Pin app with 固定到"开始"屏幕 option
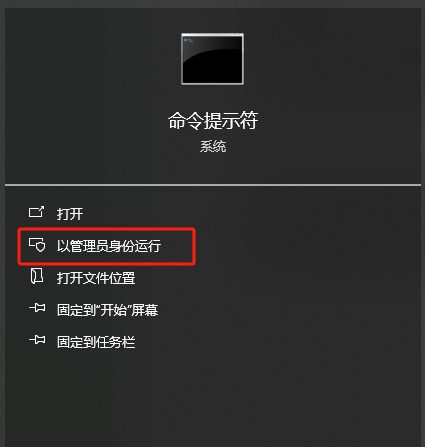425x447 pixels. [x=107, y=310]
